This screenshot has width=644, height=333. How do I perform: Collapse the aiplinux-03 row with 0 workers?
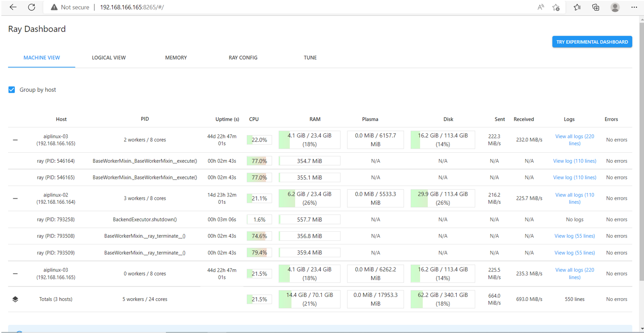[x=15, y=274]
